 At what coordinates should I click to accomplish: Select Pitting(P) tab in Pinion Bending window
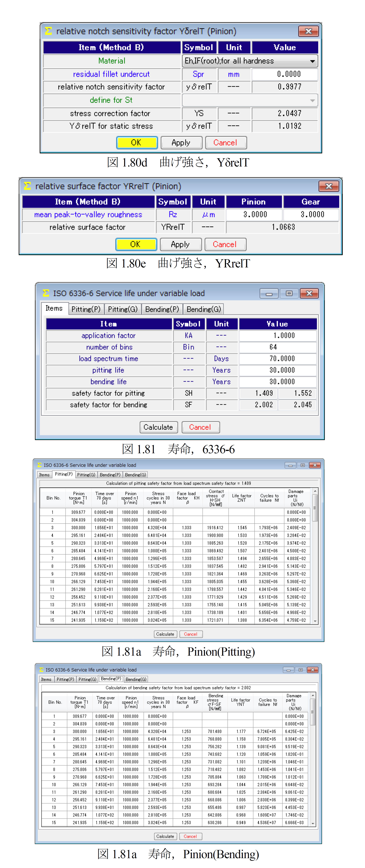tap(65, 679)
